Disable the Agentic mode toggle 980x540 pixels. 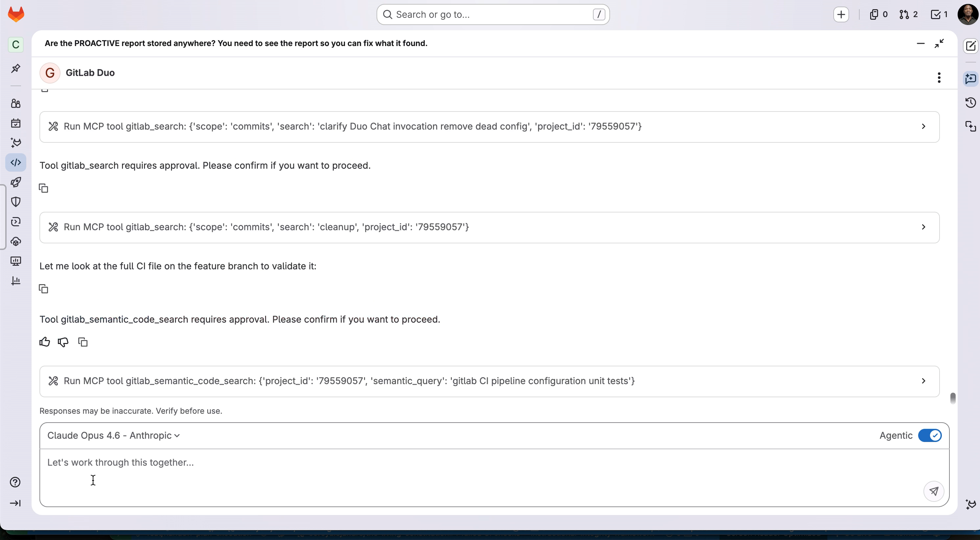click(x=929, y=435)
